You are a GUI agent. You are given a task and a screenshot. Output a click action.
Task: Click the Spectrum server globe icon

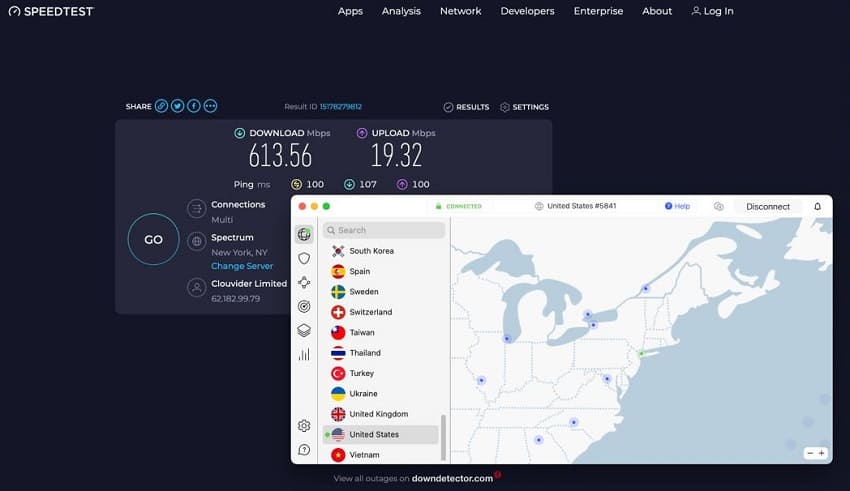coord(196,241)
